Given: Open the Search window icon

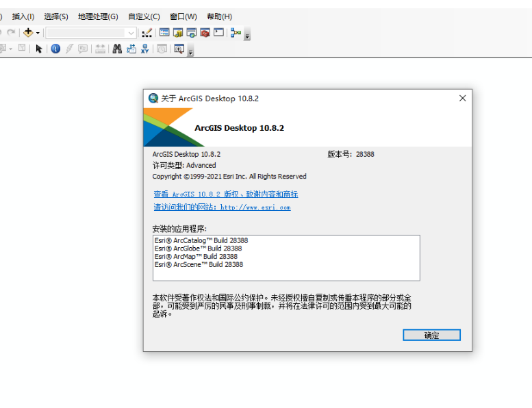Looking at the screenshot, I should (x=191, y=33).
